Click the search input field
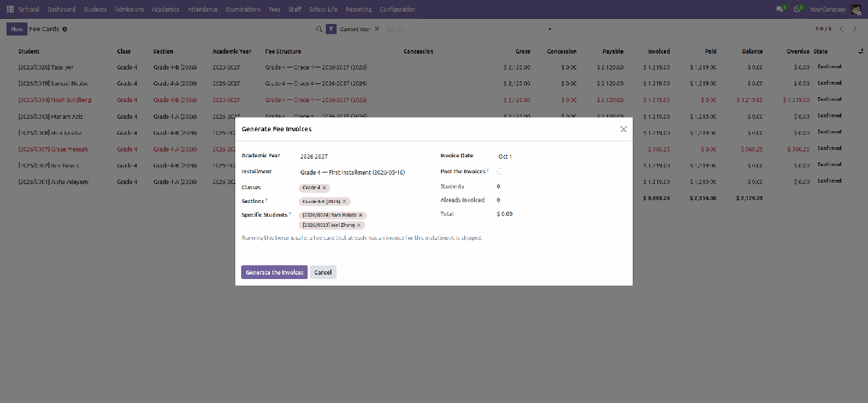Viewport: 868px width, 403px height. pos(465,29)
